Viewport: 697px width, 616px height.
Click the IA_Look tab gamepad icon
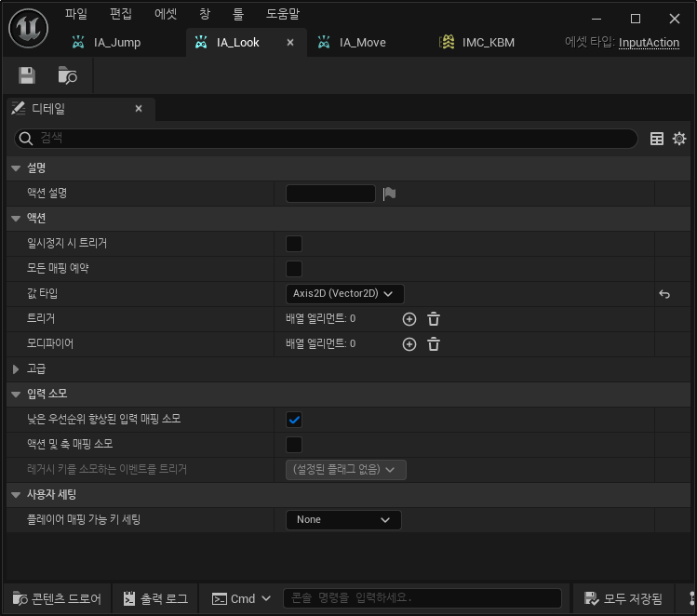201,42
